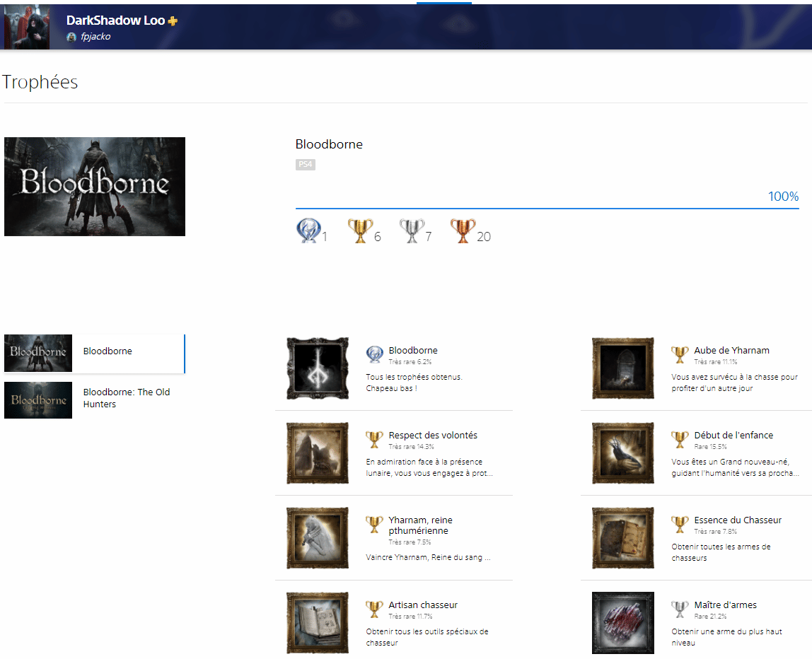Click the rarity text 'Très rare 6.2%'
The width and height of the screenshot is (812, 659).
tap(410, 362)
